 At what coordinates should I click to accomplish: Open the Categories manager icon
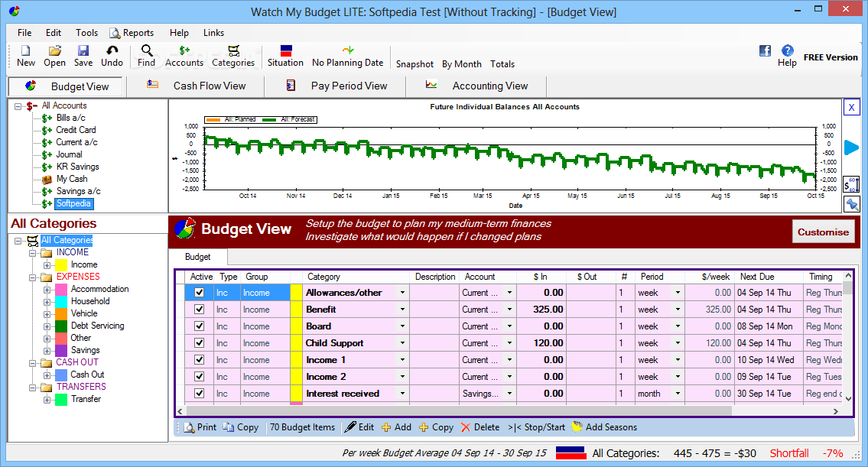pyautogui.click(x=233, y=56)
